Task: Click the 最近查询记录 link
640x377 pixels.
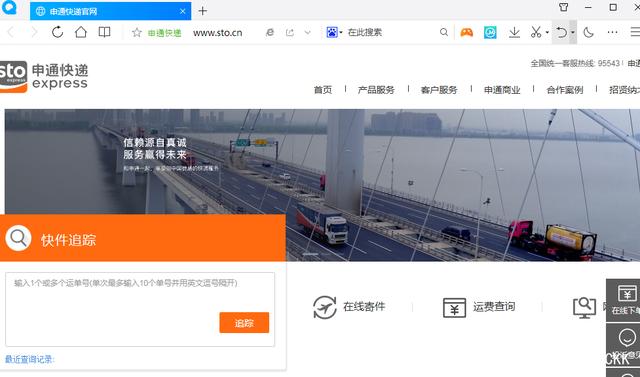Action: pyautogui.click(x=29, y=359)
